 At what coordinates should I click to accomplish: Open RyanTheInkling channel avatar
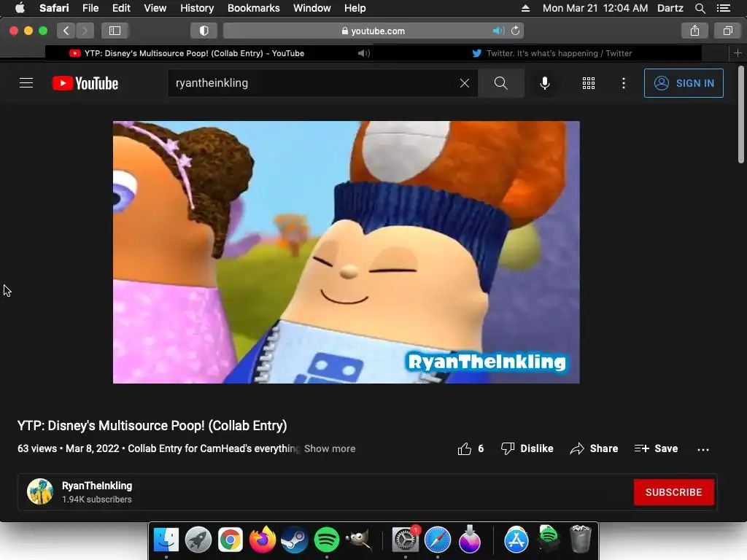[40, 491]
